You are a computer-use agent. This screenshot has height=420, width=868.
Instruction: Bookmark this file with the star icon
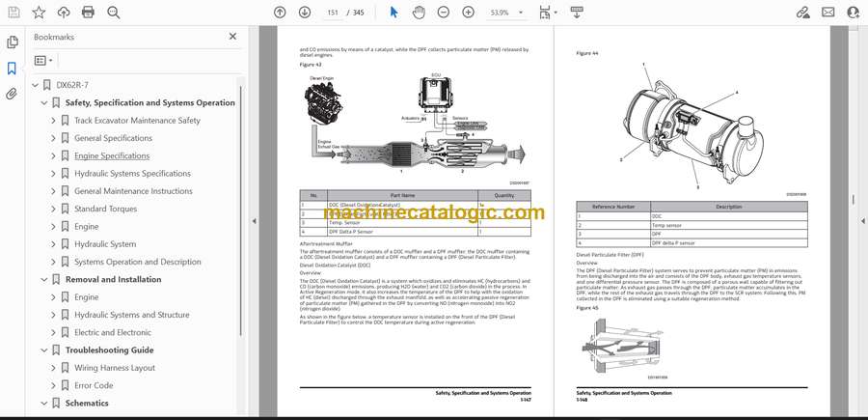[x=39, y=13]
